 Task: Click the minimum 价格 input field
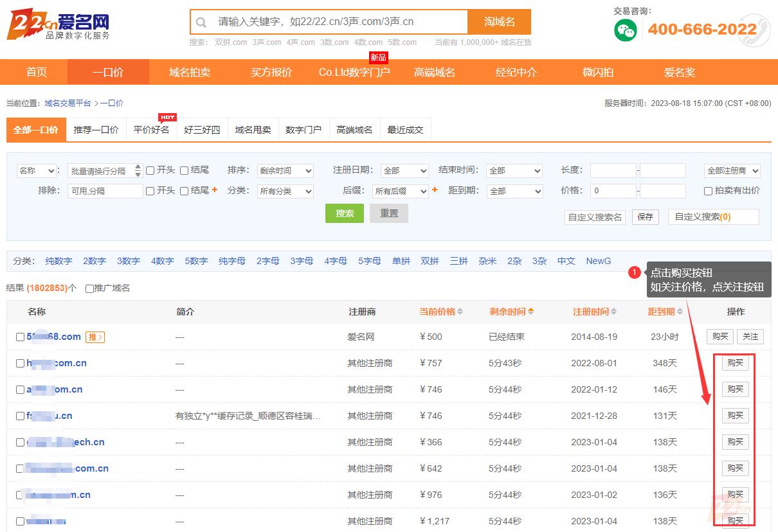(x=613, y=191)
